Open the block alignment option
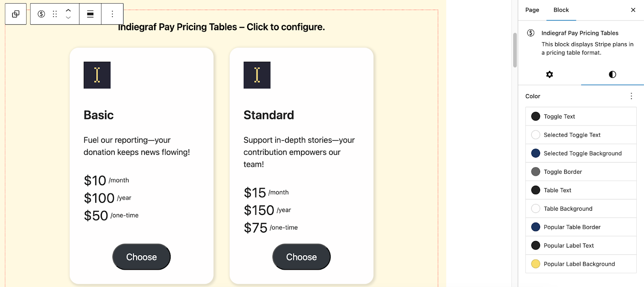The image size is (644, 287). 90,14
